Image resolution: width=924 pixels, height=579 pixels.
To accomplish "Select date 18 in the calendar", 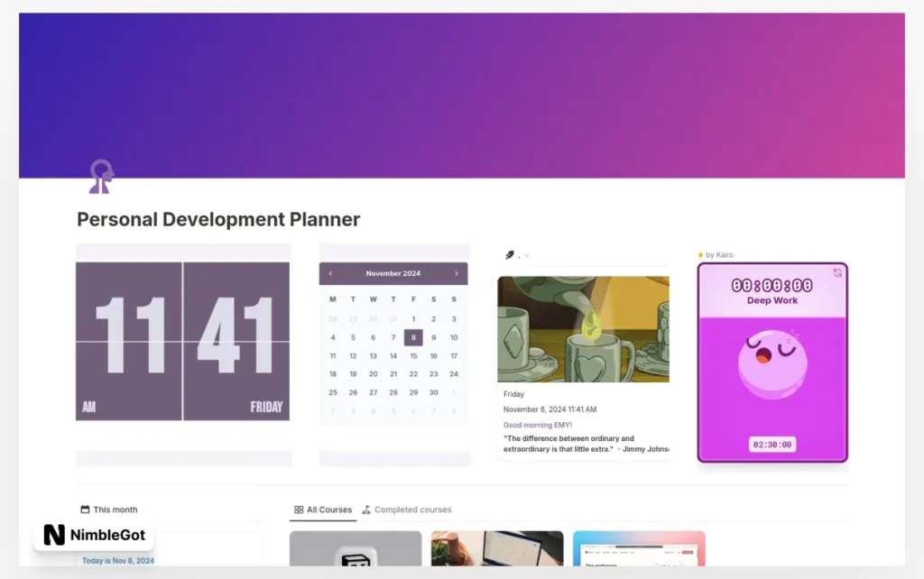I will [333, 374].
